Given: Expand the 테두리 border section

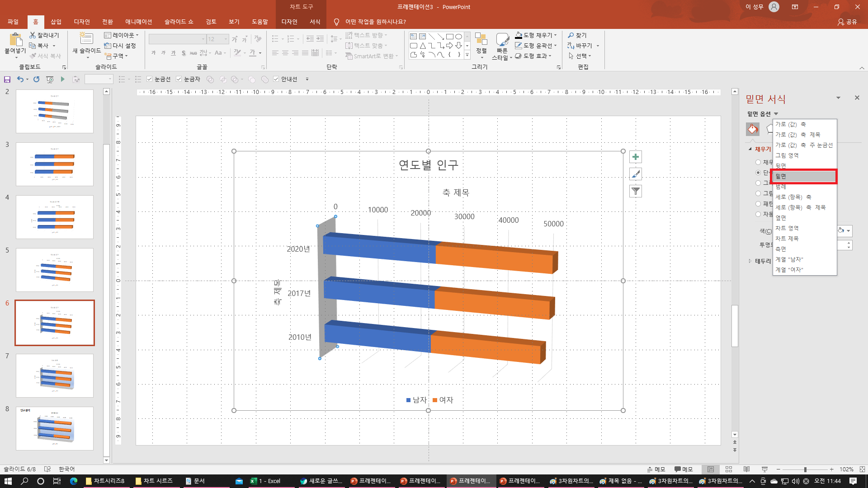Looking at the screenshot, I should pyautogui.click(x=750, y=261).
